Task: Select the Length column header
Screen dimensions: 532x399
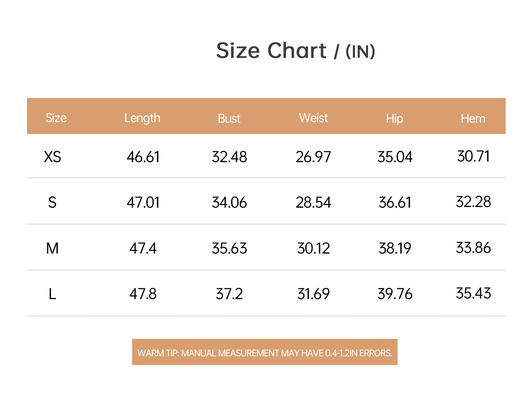Action: [142, 118]
